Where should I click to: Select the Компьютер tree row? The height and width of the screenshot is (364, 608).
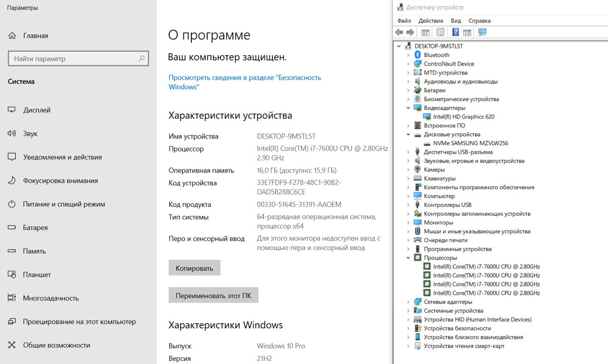[439, 196]
